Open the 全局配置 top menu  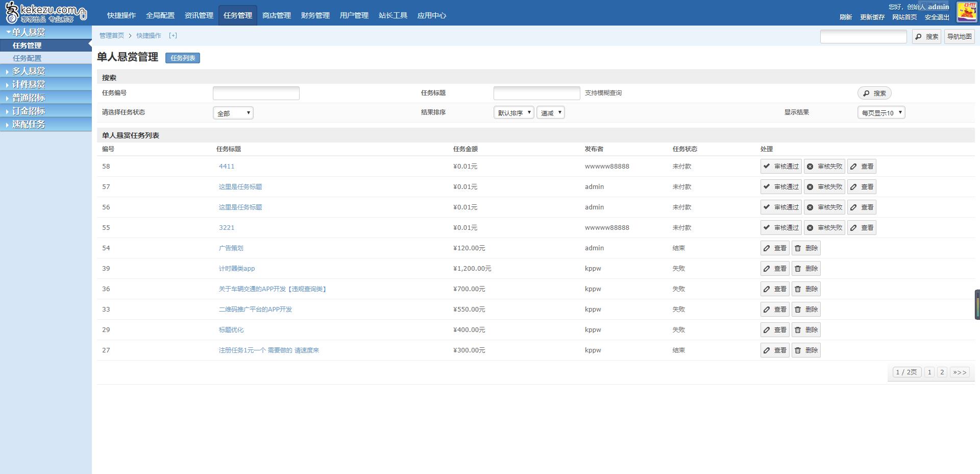click(x=160, y=15)
